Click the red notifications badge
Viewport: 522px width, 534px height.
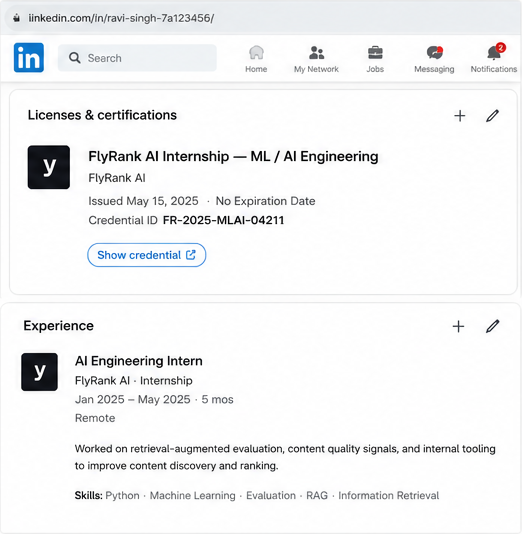tap(501, 47)
